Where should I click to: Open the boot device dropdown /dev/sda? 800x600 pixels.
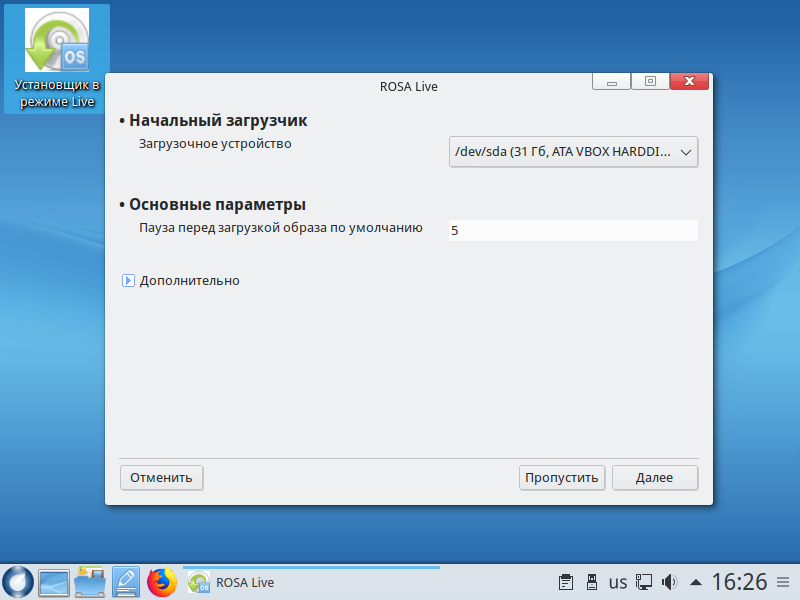click(x=573, y=152)
